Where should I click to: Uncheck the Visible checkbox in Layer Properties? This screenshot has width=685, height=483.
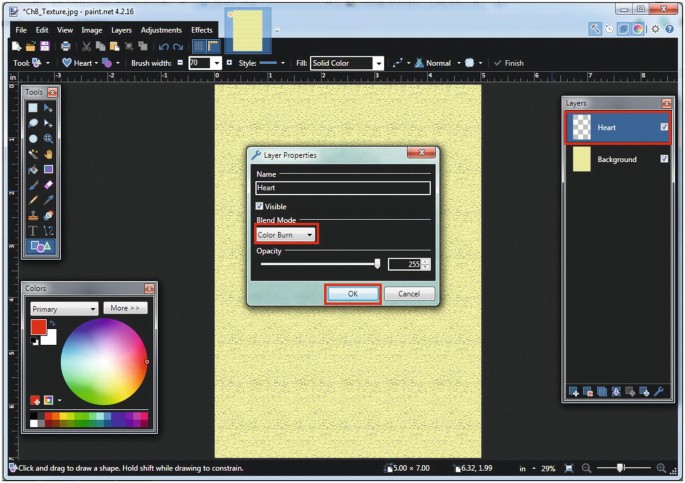pyautogui.click(x=260, y=207)
